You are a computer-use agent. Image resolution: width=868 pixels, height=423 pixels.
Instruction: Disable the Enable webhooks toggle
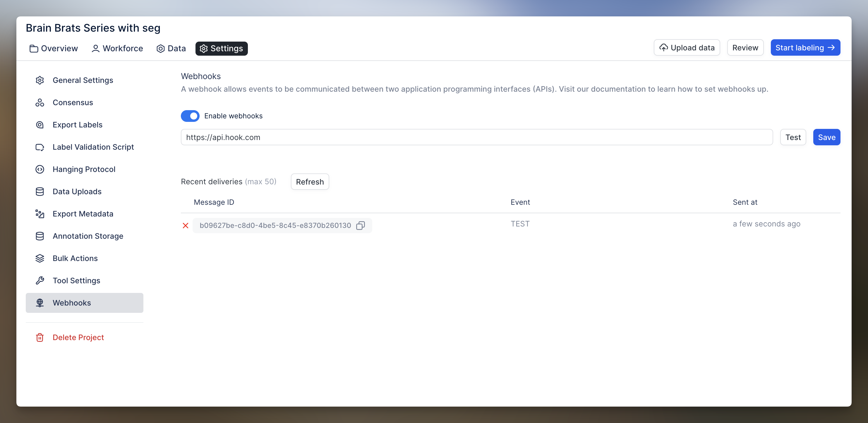click(190, 116)
